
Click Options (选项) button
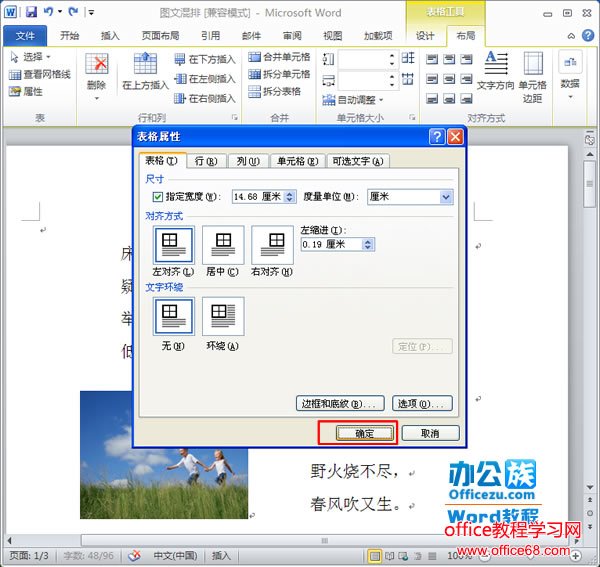[422, 403]
